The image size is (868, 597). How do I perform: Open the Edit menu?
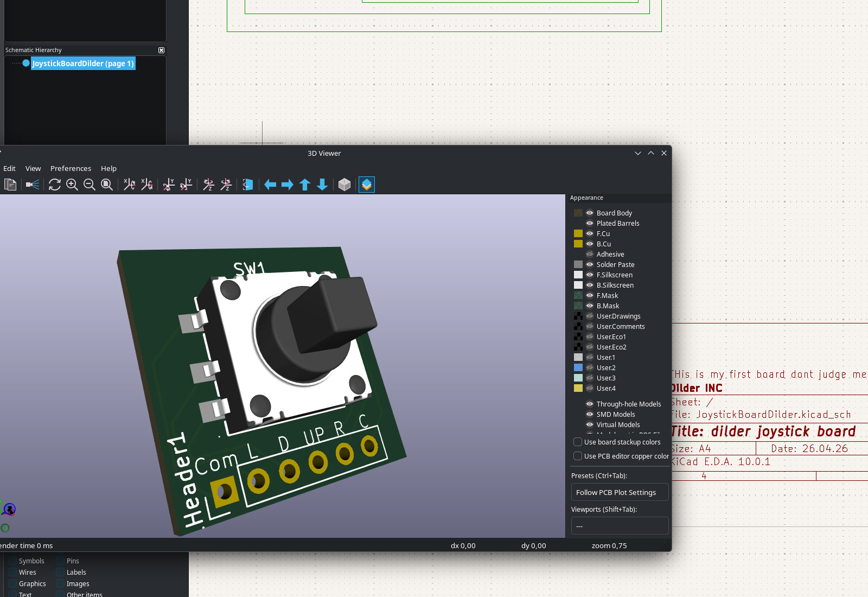click(9, 168)
